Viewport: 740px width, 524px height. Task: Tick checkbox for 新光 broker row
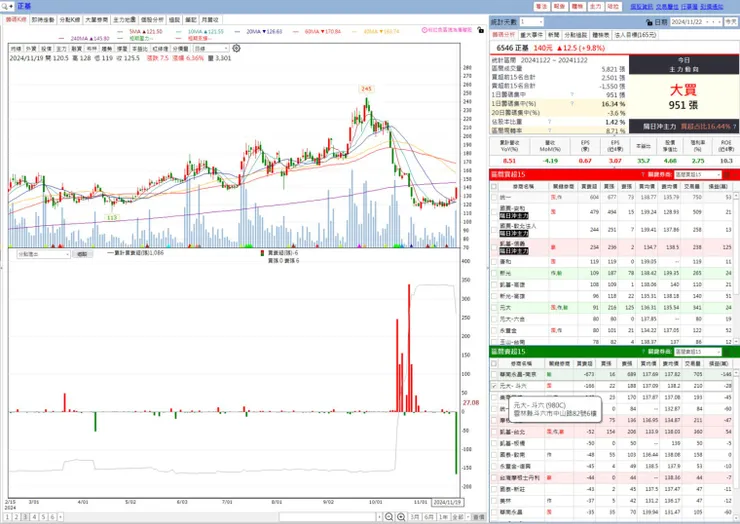[x=494, y=273]
